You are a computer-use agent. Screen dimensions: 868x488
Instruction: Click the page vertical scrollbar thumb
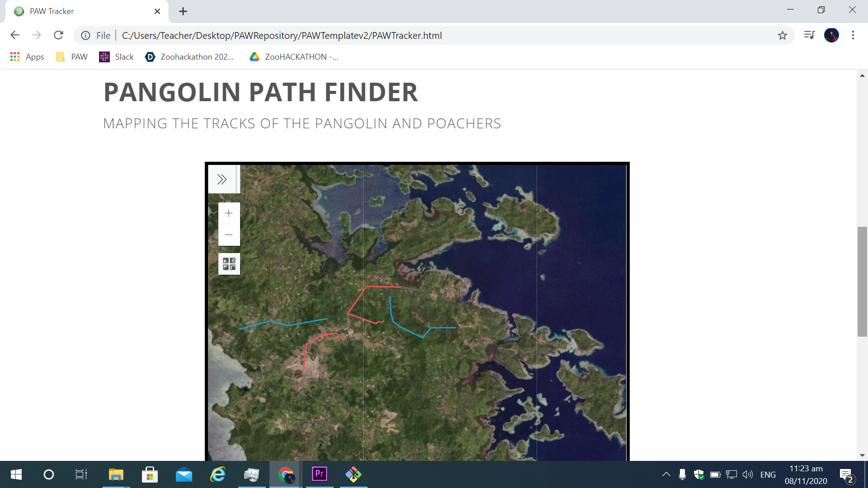click(x=862, y=282)
